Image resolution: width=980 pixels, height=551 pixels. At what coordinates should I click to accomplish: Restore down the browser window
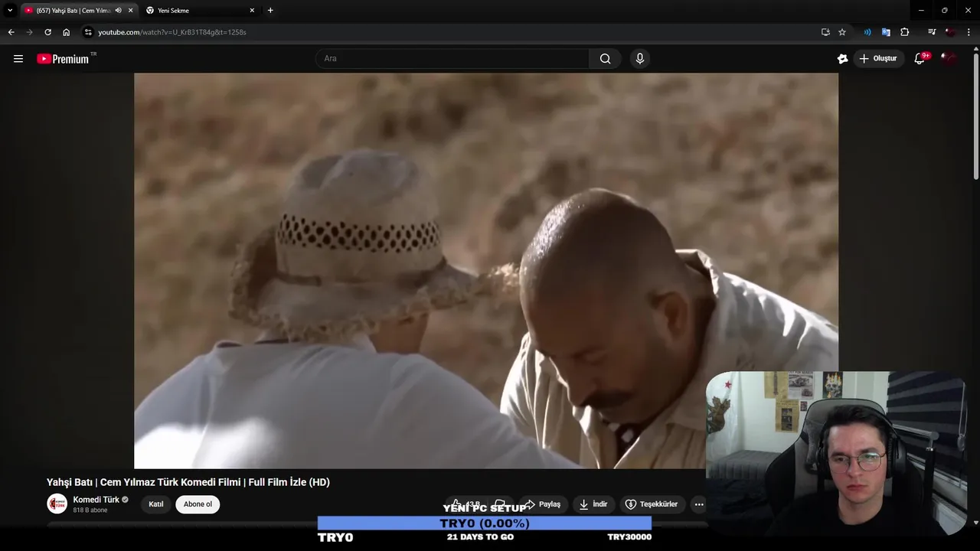pyautogui.click(x=944, y=10)
